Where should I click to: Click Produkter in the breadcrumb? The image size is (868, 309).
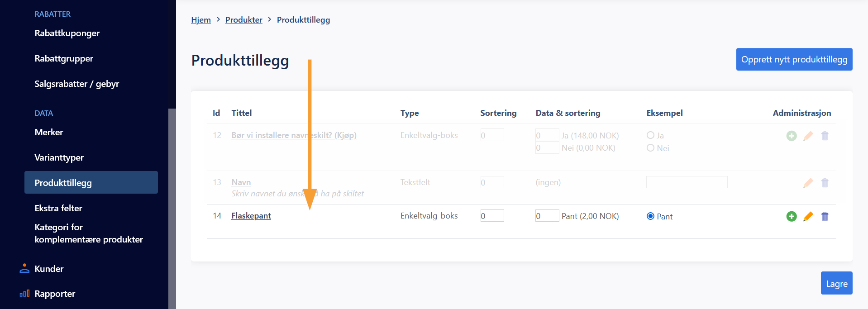coord(244,20)
